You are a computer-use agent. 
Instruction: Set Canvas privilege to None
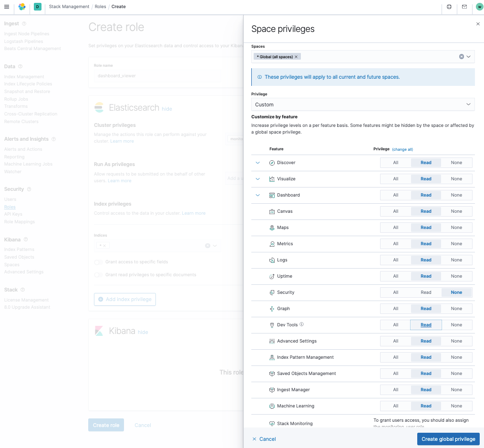coord(456,211)
